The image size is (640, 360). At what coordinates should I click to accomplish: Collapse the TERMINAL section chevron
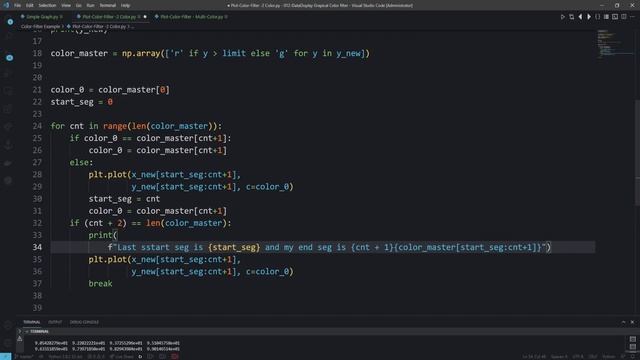(27, 331)
